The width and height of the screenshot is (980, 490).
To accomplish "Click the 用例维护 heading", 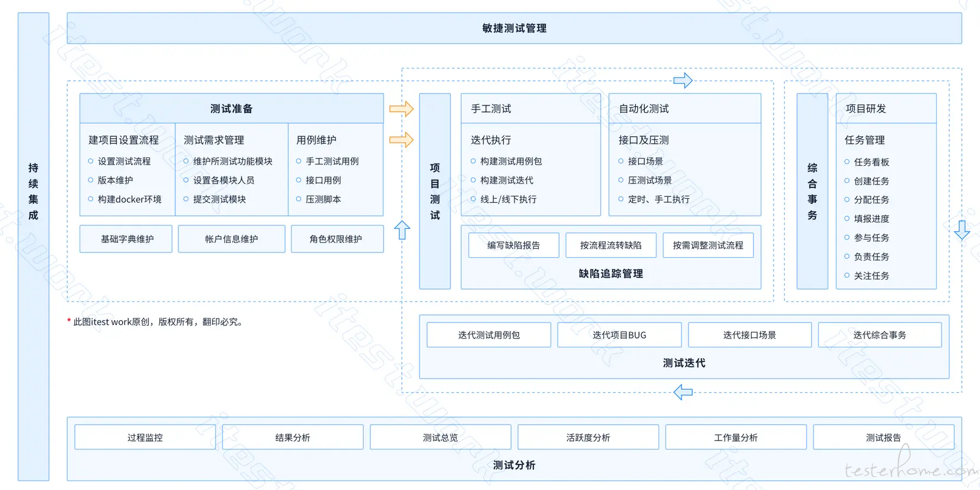I will (x=316, y=140).
